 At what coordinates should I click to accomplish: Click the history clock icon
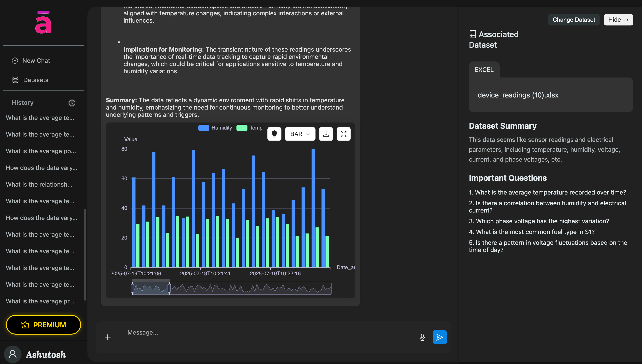coord(72,103)
